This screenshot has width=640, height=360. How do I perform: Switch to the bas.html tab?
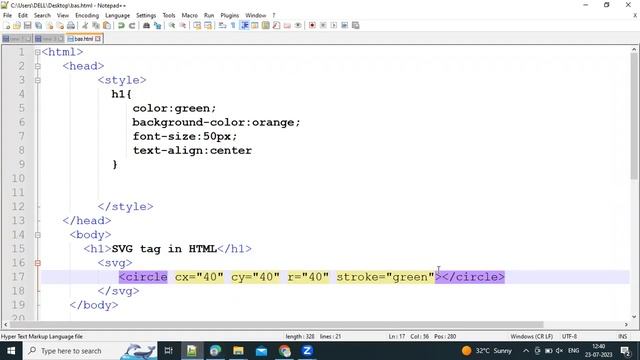pos(84,39)
